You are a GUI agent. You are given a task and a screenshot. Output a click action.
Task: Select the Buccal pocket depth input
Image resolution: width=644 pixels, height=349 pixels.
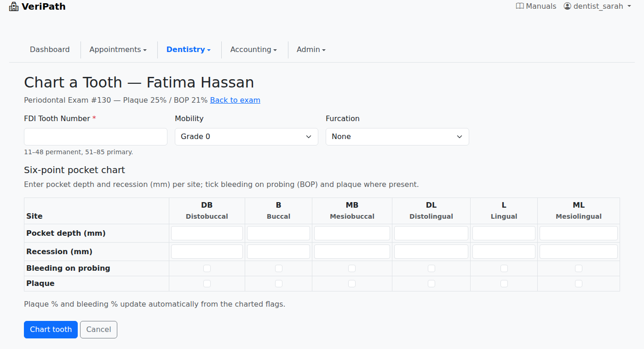pos(278,233)
